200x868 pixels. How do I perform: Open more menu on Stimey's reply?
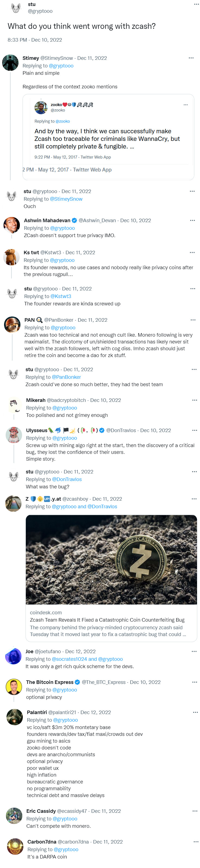click(x=191, y=58)
